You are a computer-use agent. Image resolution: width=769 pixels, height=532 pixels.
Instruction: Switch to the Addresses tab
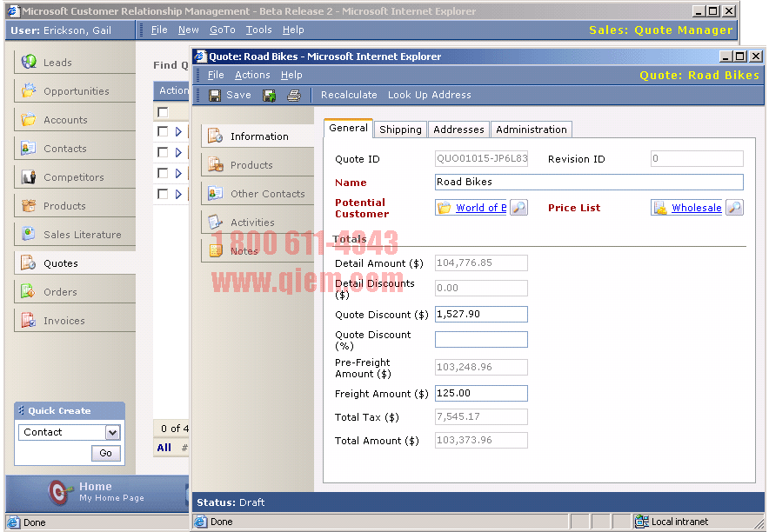[458, 130]
